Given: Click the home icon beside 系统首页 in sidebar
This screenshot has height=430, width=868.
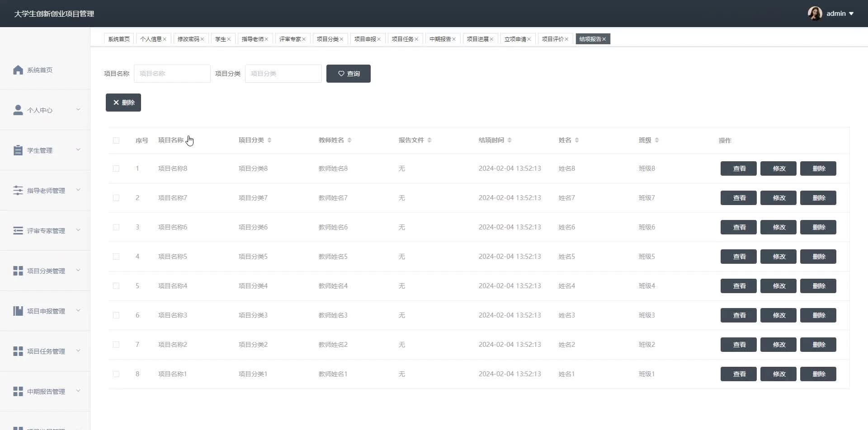Looking at the screenshot, I should point(18,70).
